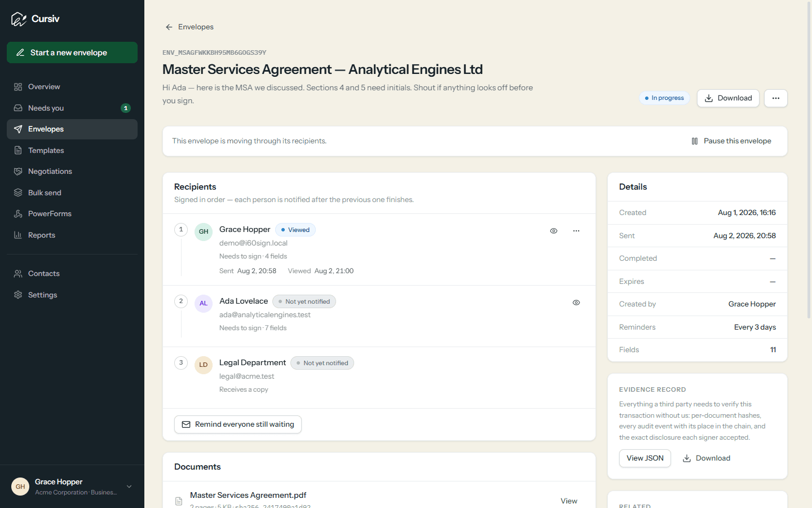Expand the Grace Hopper account switcher
The width and height of the screenshot is (812, 508).
[72, 487]
